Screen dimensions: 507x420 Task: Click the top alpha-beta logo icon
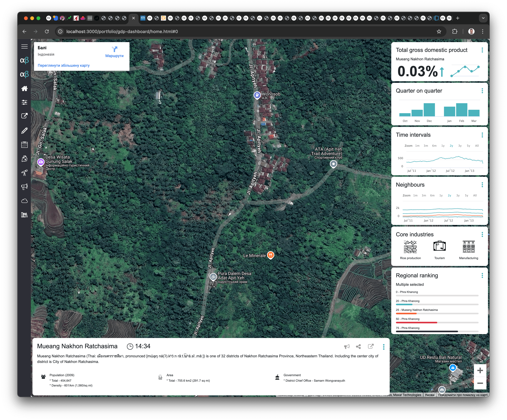click(x=24, y=60)
